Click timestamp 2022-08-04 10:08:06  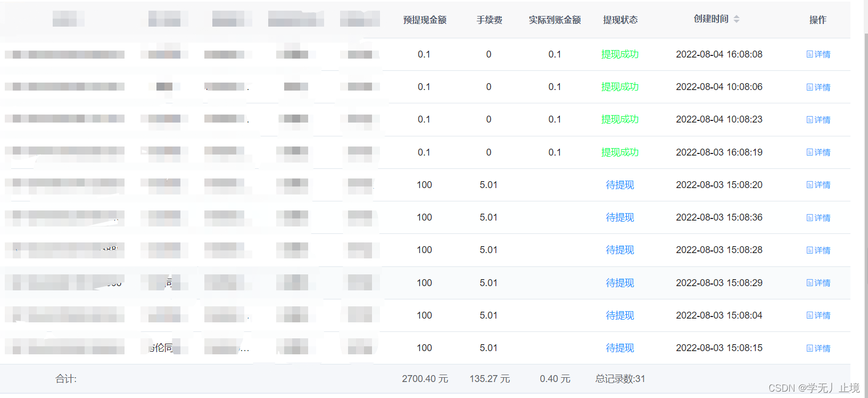click(x=719, y=87)
